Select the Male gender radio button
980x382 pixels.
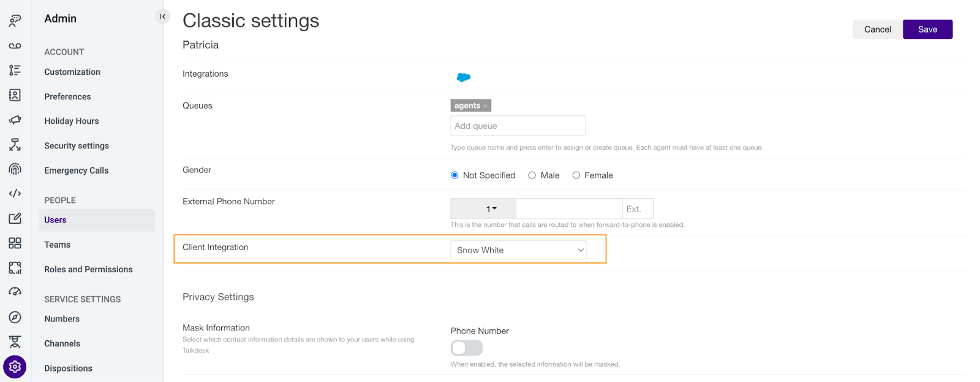click(532, 175)
